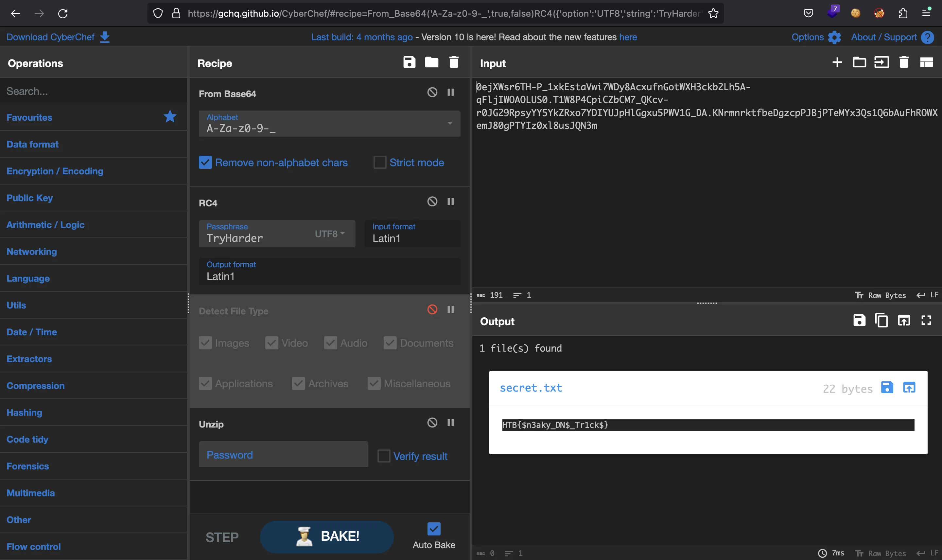Disable the From Base64 operation
Image resolution: width=942 pixels, height=560 pixels.
tap(432, 92)
